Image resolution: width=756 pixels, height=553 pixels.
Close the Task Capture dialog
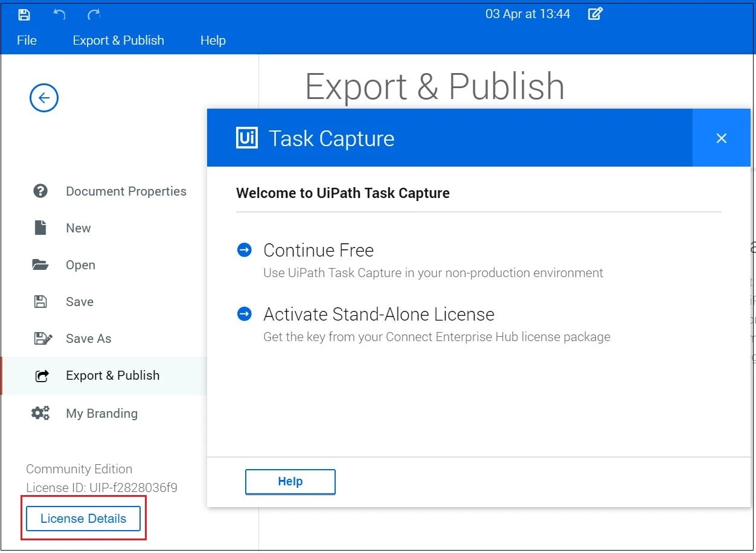click(x=721, y=138)
